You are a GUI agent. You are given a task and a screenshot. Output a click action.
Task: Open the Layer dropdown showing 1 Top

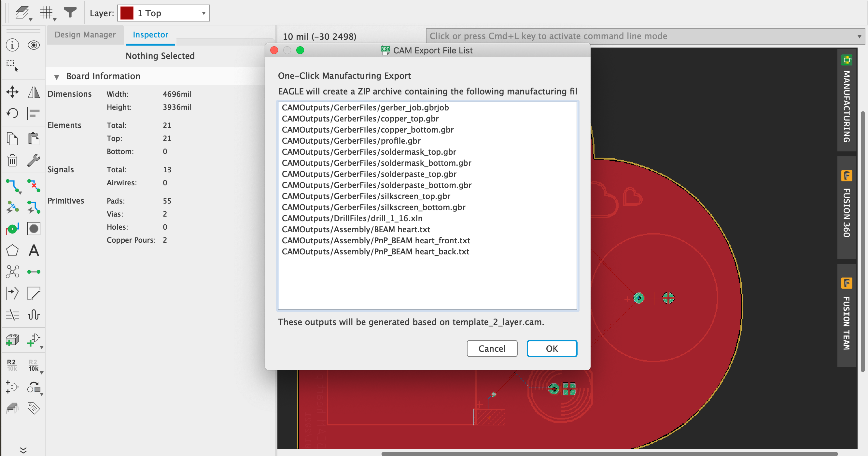[x=203, y=13]
